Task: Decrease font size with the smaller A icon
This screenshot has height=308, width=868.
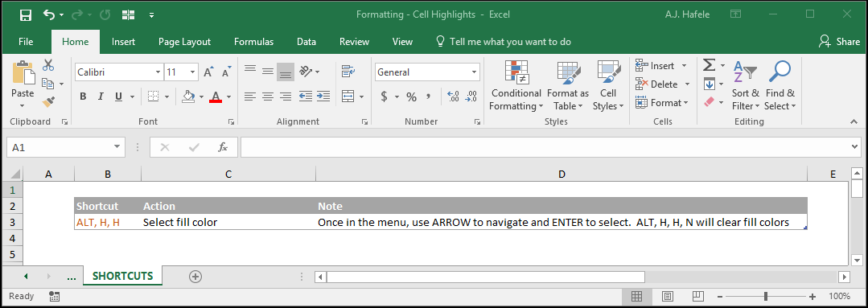Action: (x=226, y=72)
